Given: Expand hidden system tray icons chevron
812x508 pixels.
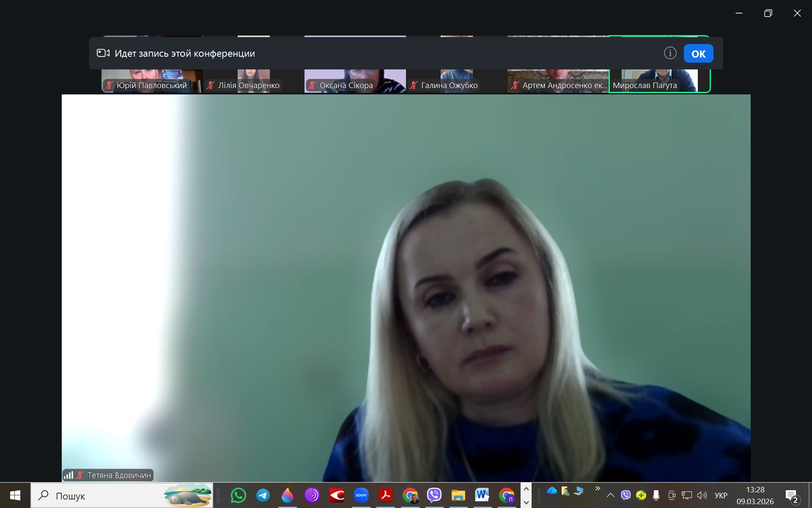Looking at the screenshot, I should click(x=610, y=495).
